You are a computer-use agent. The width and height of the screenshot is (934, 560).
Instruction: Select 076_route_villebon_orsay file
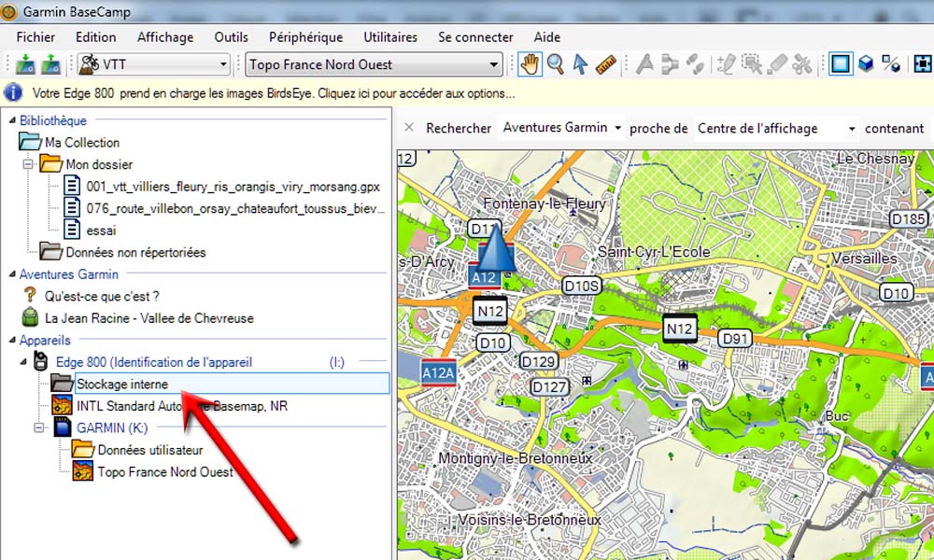(235, 208)
